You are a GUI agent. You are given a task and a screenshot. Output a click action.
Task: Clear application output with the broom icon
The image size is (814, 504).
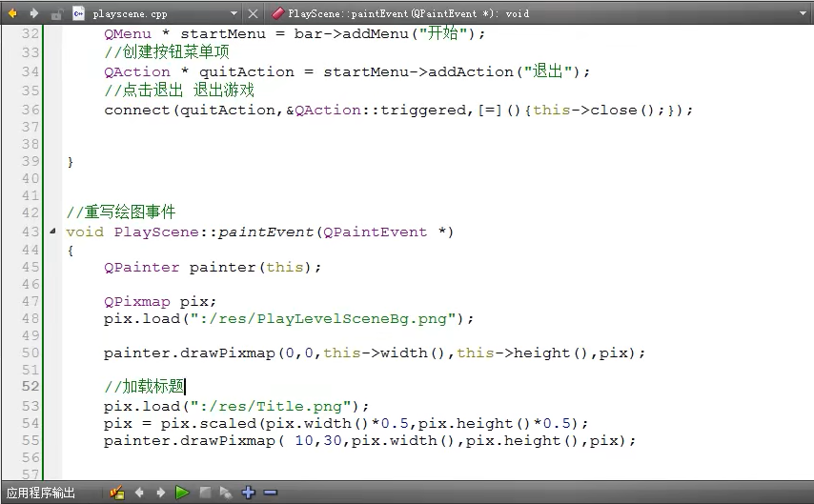117,492
